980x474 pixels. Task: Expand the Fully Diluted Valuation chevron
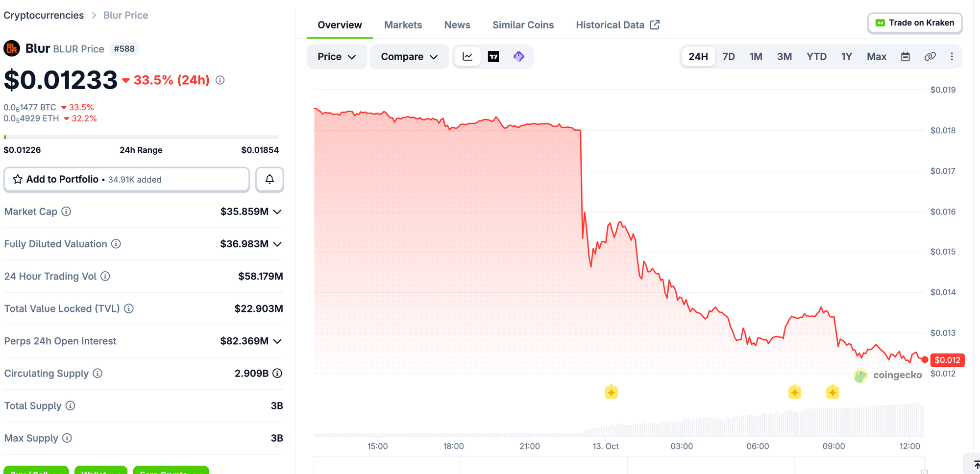pos(277,244)
